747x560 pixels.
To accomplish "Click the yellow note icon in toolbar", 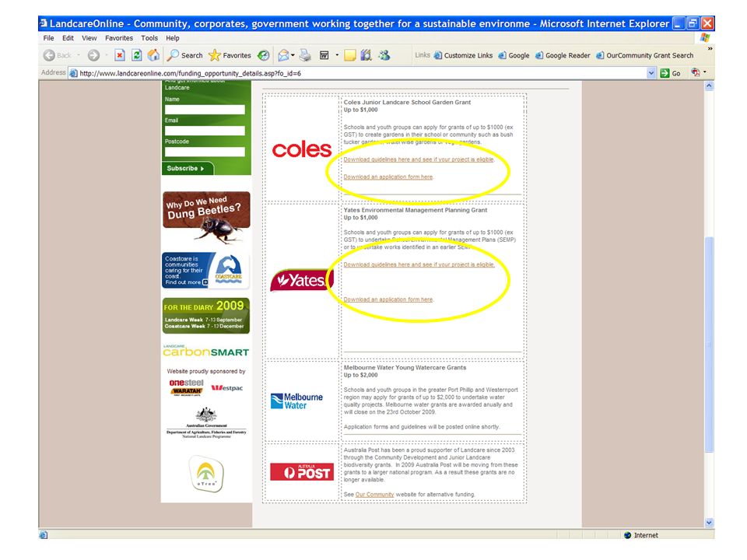I will point(350,55).
